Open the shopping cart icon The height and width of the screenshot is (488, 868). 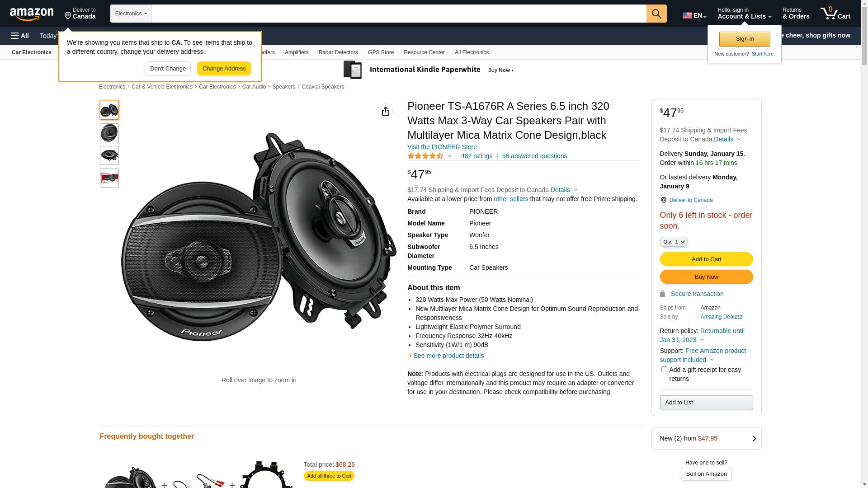click(x=835, y=14)
